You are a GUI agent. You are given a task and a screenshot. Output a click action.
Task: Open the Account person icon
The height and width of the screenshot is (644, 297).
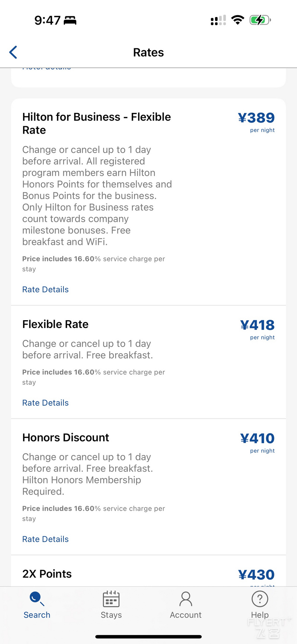[x=186, y=599]
